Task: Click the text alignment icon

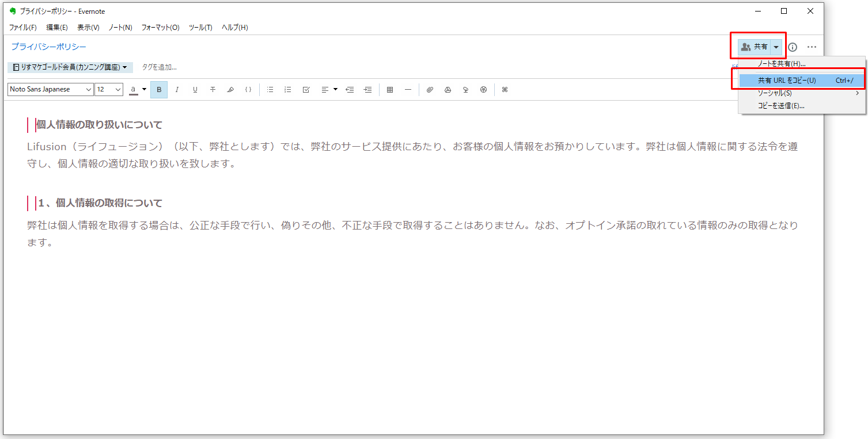Action: (325, 90)
